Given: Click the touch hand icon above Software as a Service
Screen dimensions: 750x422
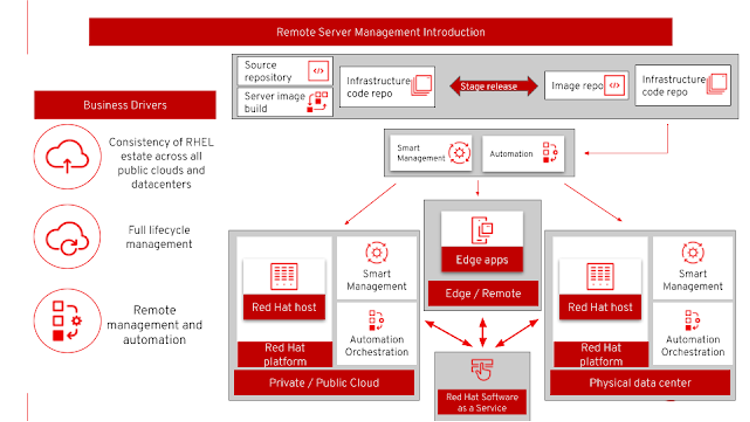Looking at the screenshot, I should click(482, 369).
